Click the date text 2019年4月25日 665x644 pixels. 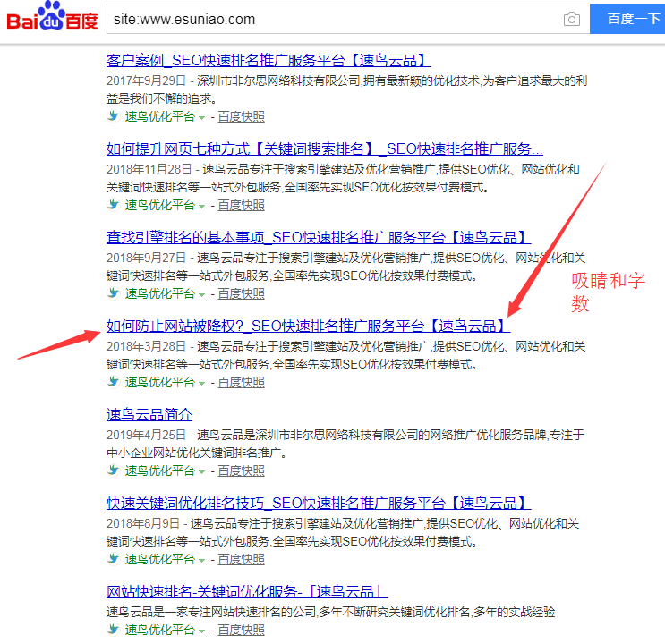pos(146,435)
